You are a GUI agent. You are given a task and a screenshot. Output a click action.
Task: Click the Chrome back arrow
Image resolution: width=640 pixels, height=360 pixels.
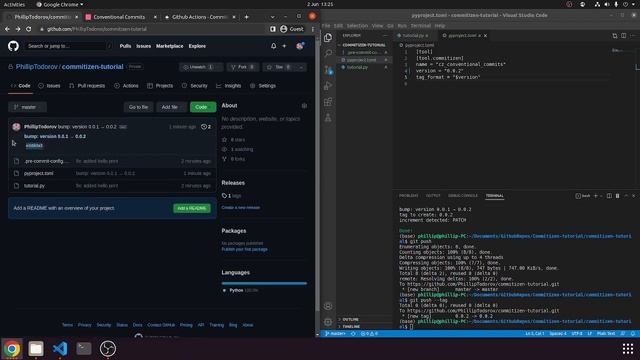pos(7,29)
